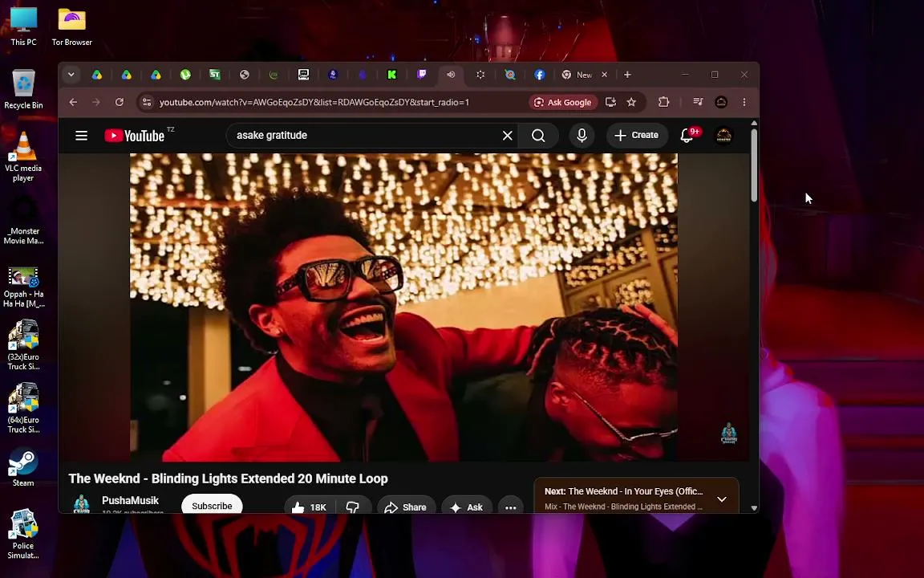
Task: Go back in the browser
Action: 73,102
